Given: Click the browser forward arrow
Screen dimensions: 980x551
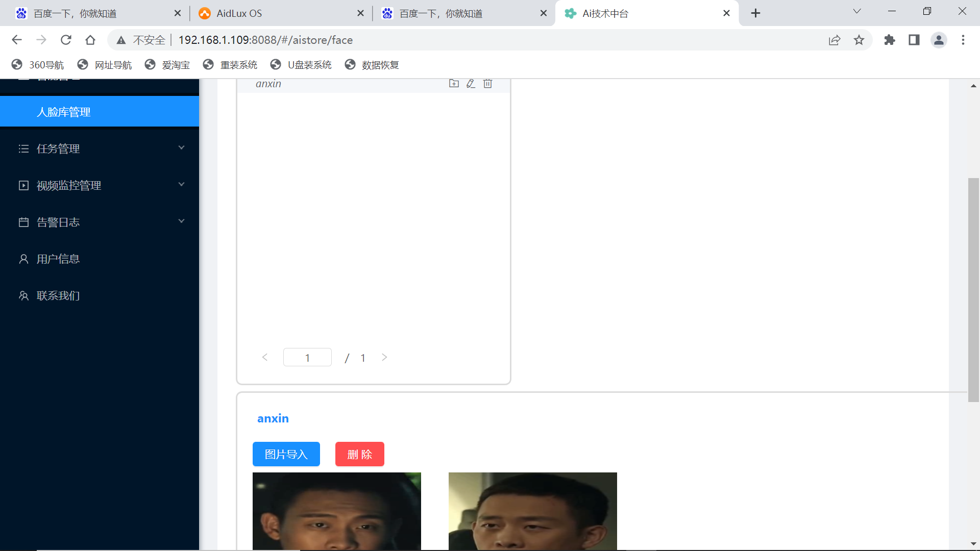Looking at the screenshot, I should [x=41, y=40].
